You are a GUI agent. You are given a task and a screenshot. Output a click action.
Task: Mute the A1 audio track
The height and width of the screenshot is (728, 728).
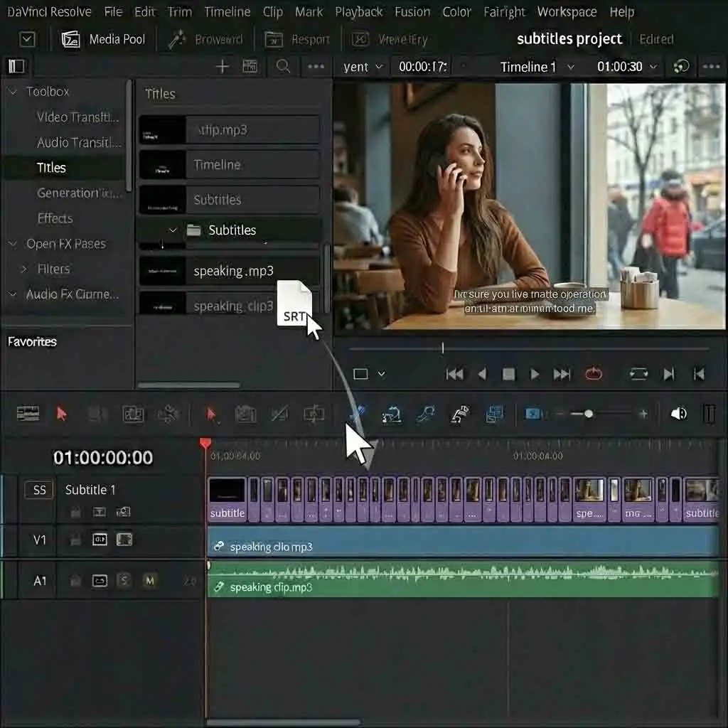click(x=149, y=581)
